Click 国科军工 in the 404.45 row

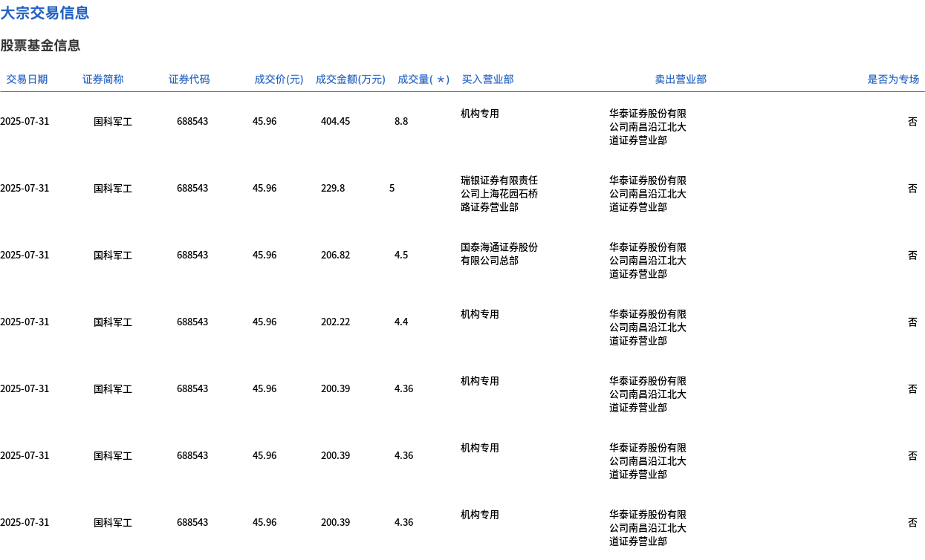pyautogui.click(x=113, y=121)
